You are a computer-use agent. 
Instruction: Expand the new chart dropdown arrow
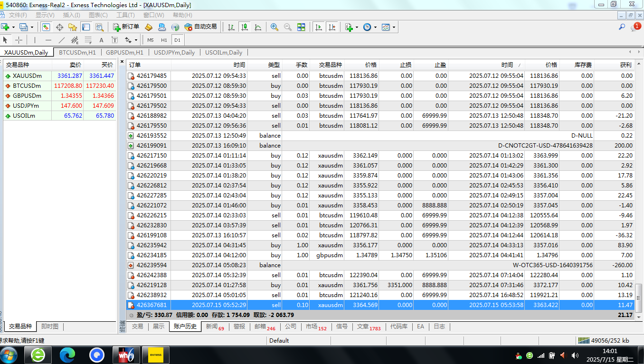point(13,27)
